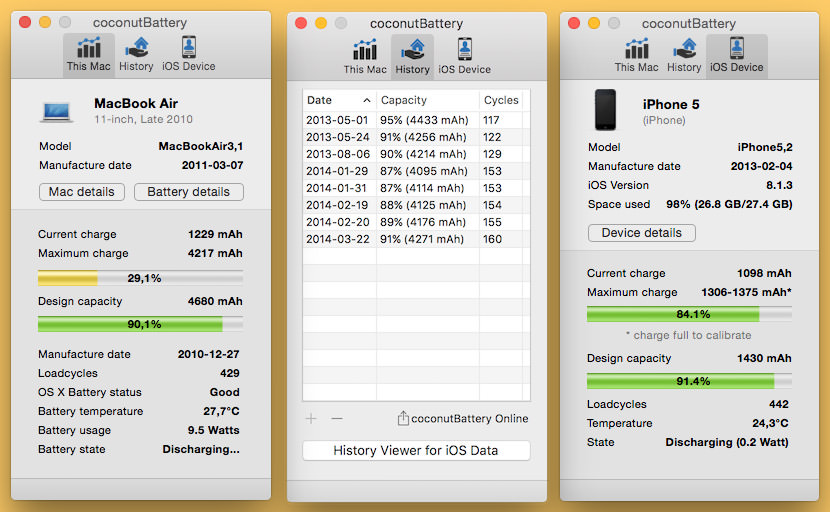Click the 1229 mAh current charge value

click(215, 234)
